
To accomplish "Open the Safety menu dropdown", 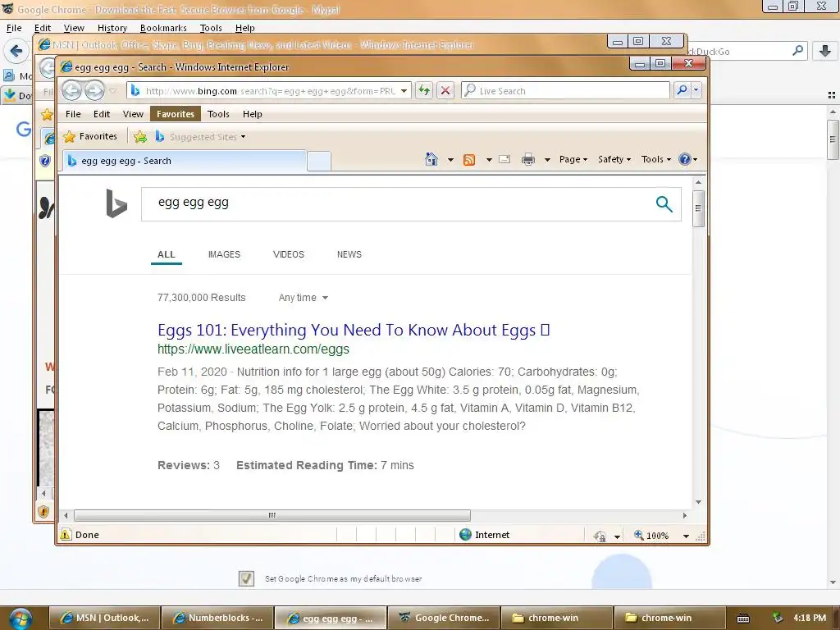I will pos(614,159).
